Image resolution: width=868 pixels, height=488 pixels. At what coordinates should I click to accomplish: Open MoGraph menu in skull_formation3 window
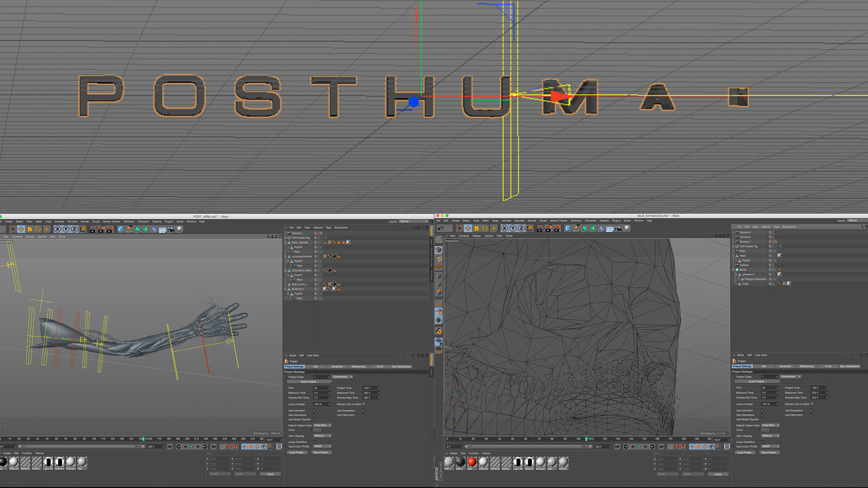coord(576,221)
